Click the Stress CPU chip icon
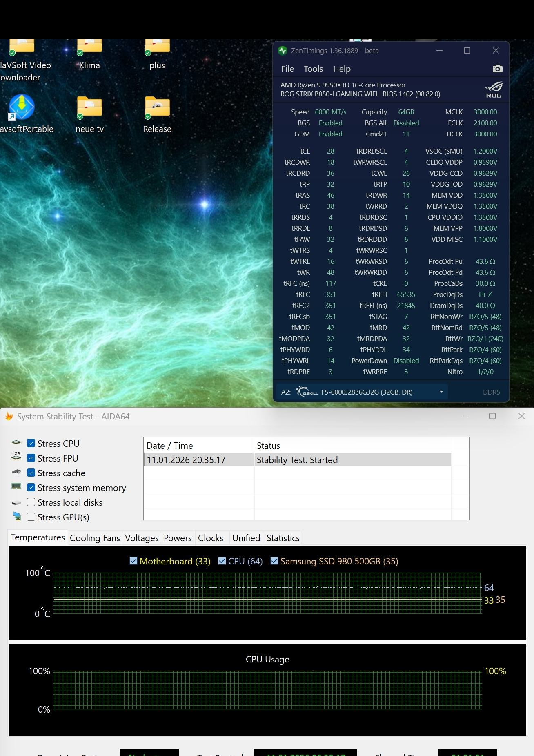 [x=16, y=443]
